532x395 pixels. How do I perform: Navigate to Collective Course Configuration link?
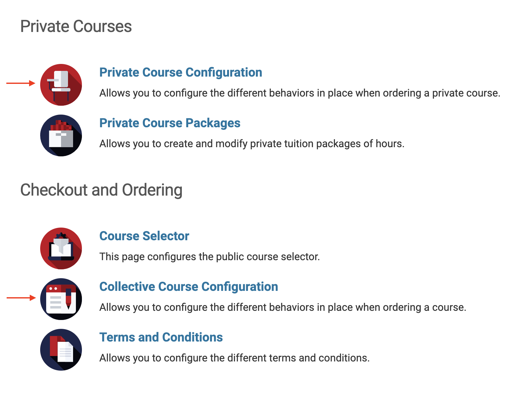189,287
